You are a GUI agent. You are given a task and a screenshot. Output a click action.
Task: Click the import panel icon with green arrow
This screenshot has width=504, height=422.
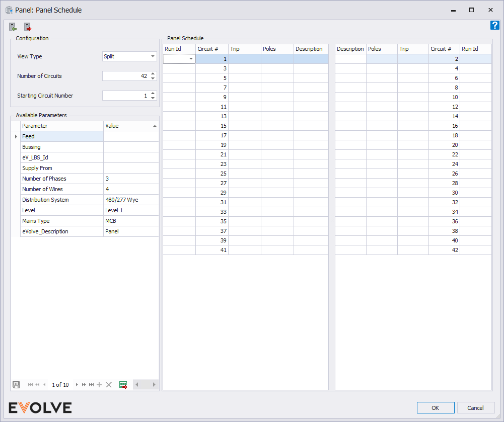(x=13, y=27)
